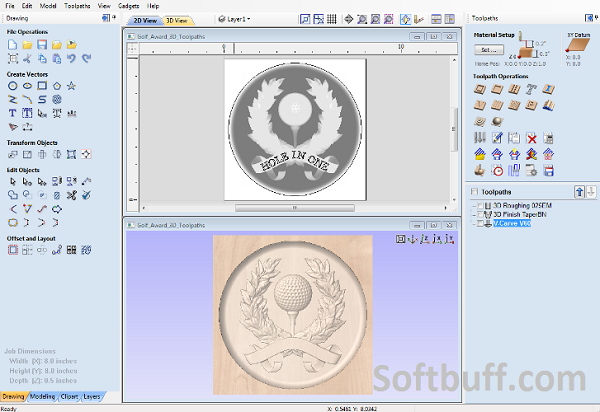
Task: Switch to the Modeling tab
Action: [x=42, y=397]
